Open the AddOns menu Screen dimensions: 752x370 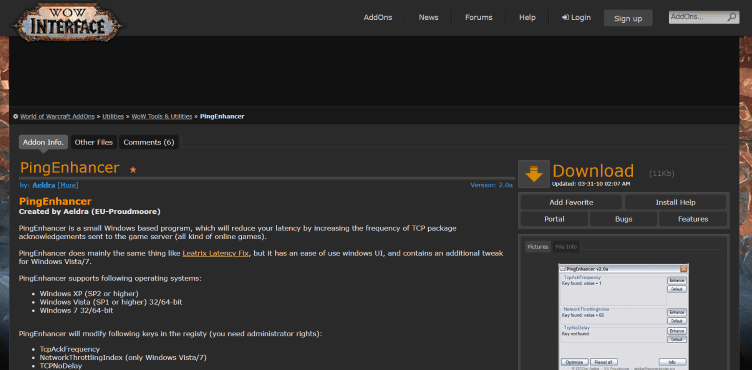pyautogui.click(x=378, y=17)
